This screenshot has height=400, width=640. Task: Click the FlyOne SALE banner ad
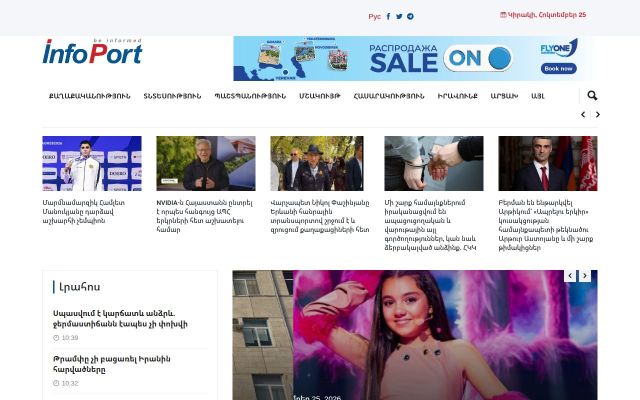(414, 58)
